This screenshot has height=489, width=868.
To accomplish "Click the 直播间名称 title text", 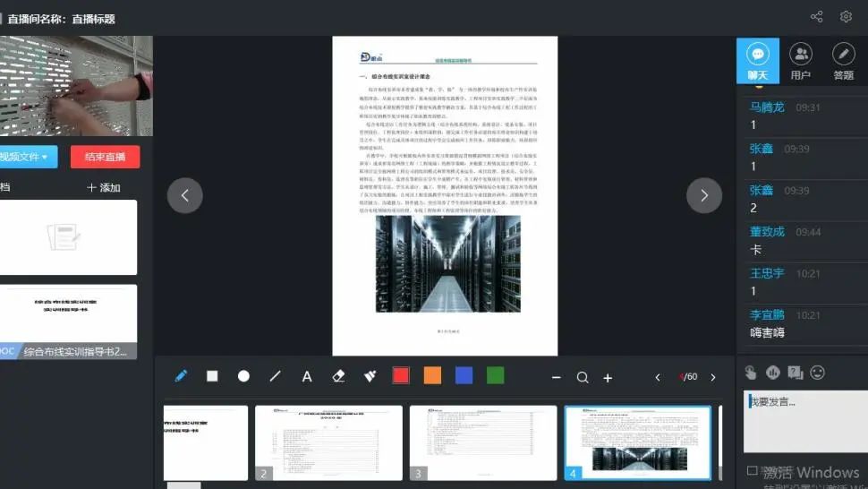I will (62, 19).
